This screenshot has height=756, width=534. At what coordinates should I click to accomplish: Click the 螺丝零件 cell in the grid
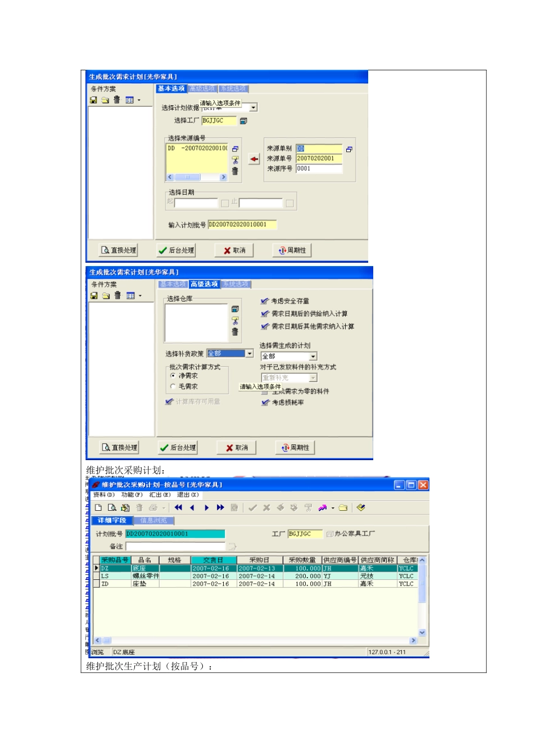pos(146,576)
